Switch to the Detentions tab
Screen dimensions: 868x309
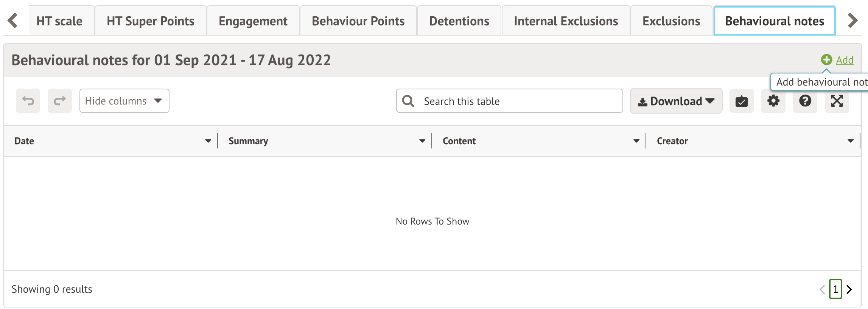[459, 21]
